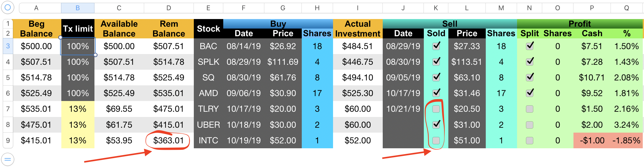Select column K header
Viewport: 644px width, 167px height.
coord(436,8)
